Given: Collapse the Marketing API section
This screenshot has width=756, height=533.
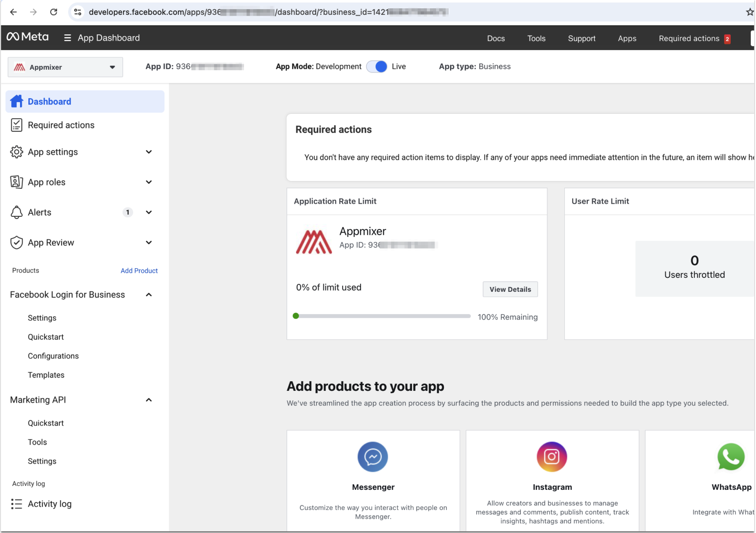Looking at the screenshot, I should 148,400.
